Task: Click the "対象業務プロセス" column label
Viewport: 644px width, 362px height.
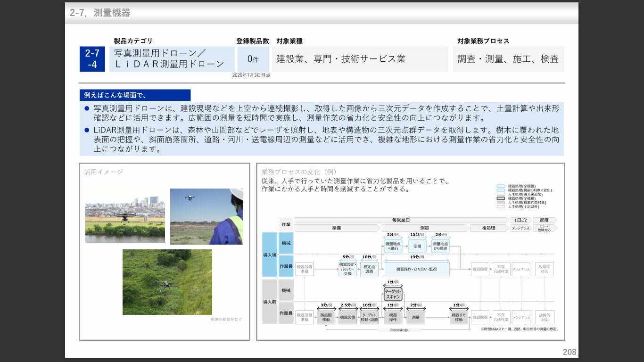Action: [483, 41]
